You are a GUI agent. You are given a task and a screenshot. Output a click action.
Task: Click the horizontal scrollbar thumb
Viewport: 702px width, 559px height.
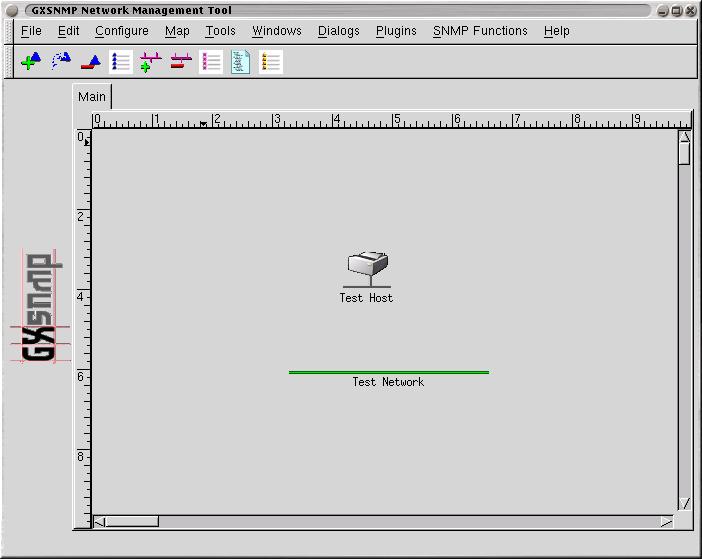(132, 521)
